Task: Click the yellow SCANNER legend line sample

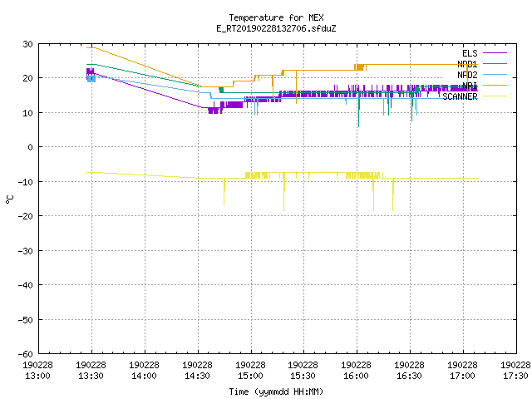Action: 495,96
